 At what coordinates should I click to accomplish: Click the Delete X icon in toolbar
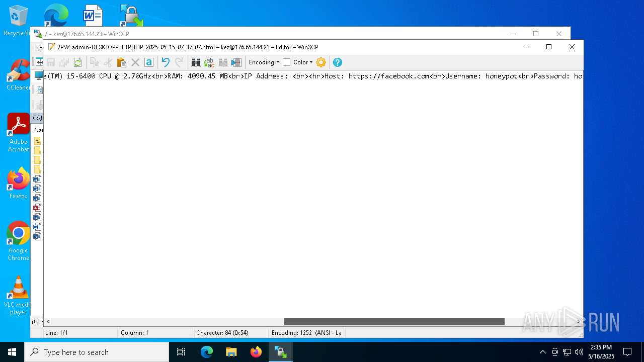point(135,62)
